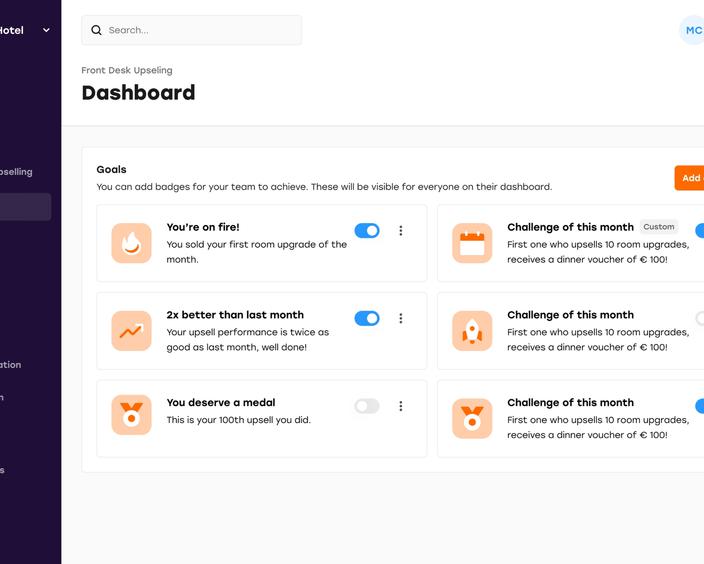Screen dimensions: 704x564
Task: Click the medal icon on You deserve a medal
Action: tap(131, 415)
